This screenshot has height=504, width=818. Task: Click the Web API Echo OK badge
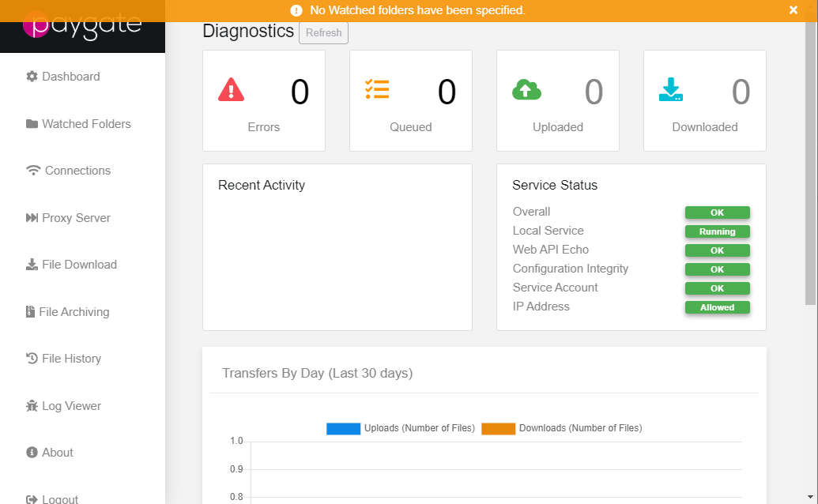[718, 250]
